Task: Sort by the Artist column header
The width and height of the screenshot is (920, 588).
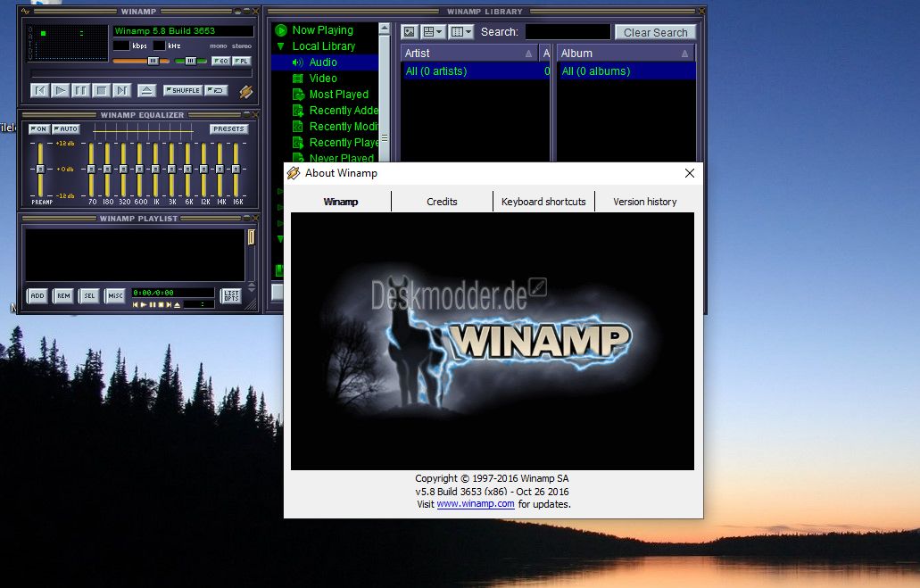Action: (469, 54)
